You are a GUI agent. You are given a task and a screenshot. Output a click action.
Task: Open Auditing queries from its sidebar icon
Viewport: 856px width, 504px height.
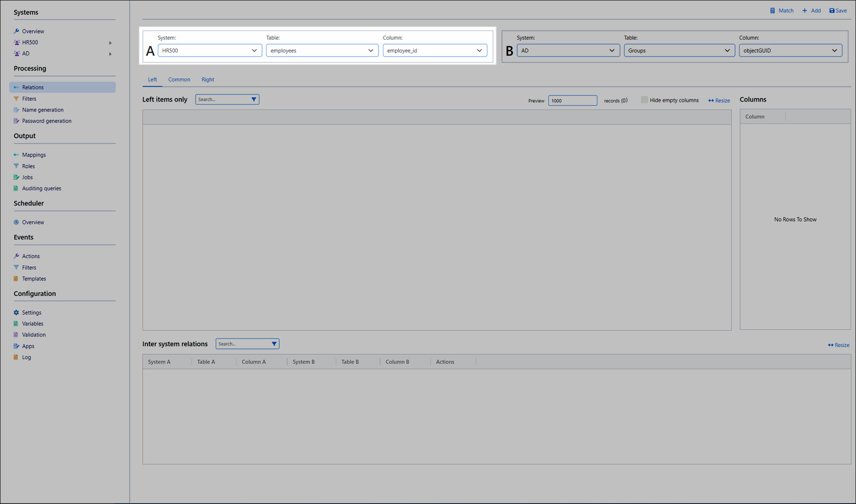tap(16, 188)
